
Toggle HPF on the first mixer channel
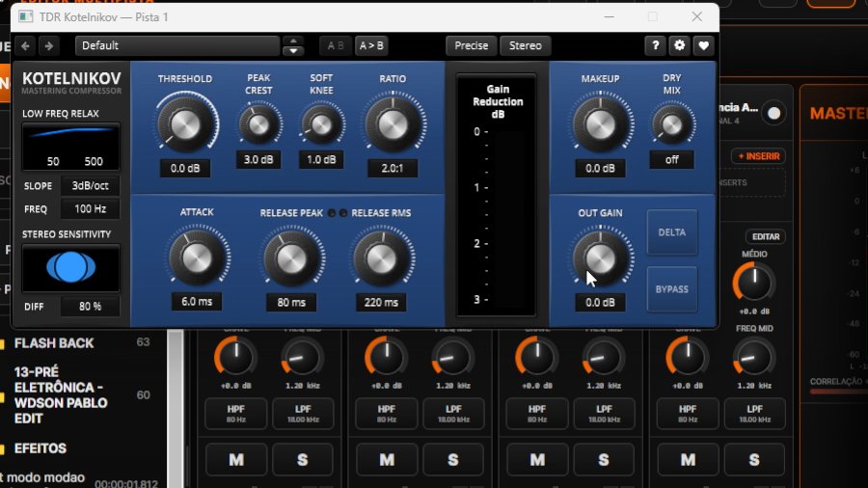click(x=236, y=414)
